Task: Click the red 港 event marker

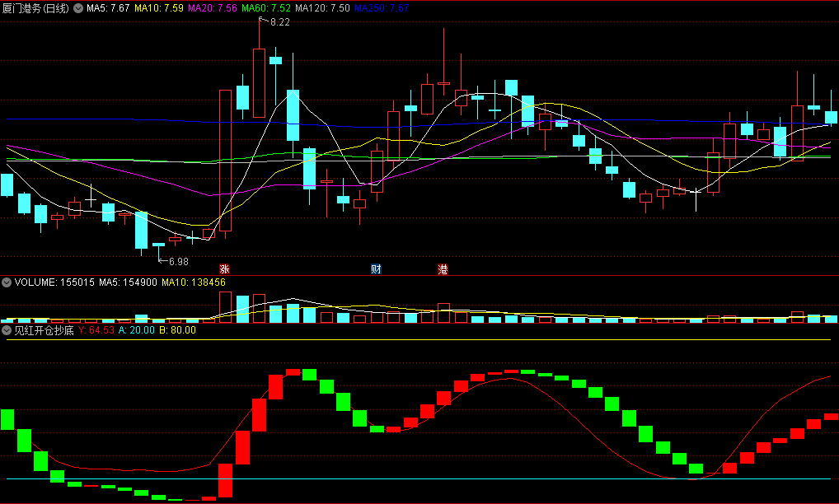Action: point(443,268)
